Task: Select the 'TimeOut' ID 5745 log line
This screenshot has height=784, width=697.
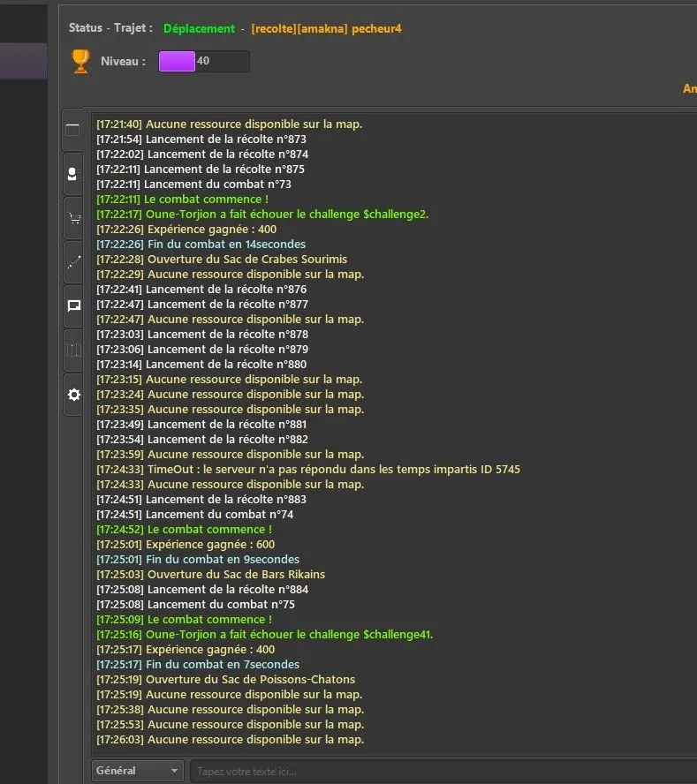Action: click(308, 469)
